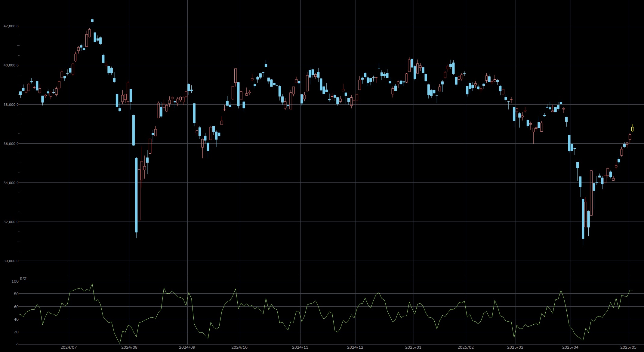The width and height of the screenshot is (644, 352).
Task: Select the July 2024 peak candlestick above 42,000
Action: (92, 20)
